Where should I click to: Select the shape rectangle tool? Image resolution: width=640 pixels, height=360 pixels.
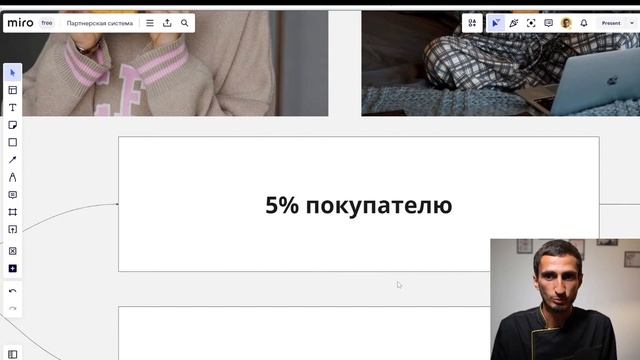coord(13,142)
